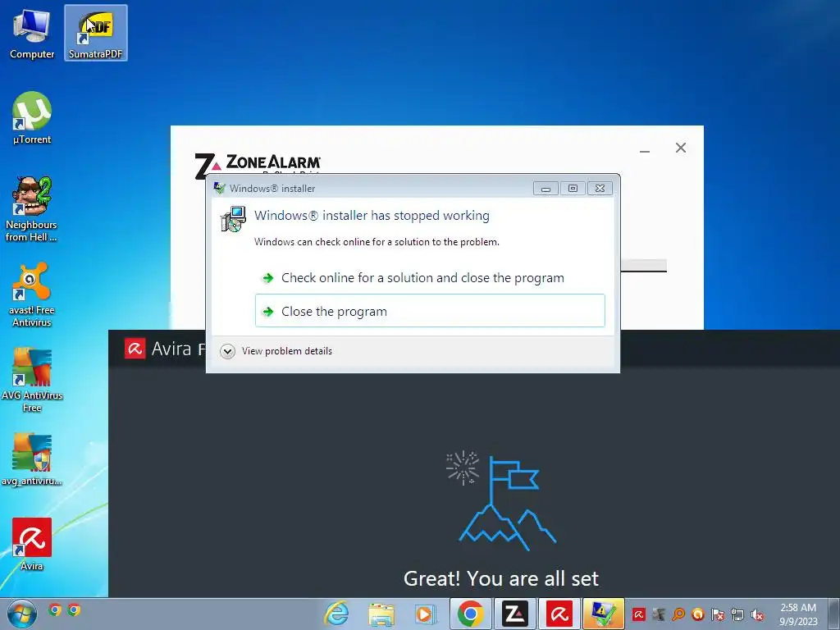Select the avast! Free Antivirus shortcut
This screenshot has width=840, height=630.
(x=32, y=294)
